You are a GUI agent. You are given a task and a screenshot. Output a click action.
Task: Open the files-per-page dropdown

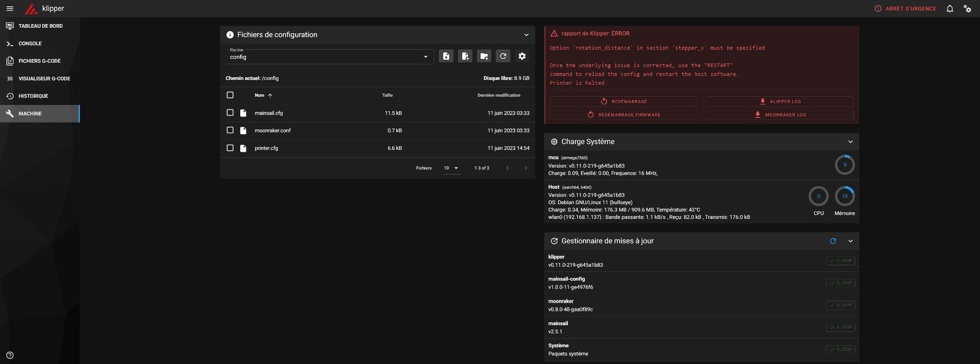(x=451, y=168)
